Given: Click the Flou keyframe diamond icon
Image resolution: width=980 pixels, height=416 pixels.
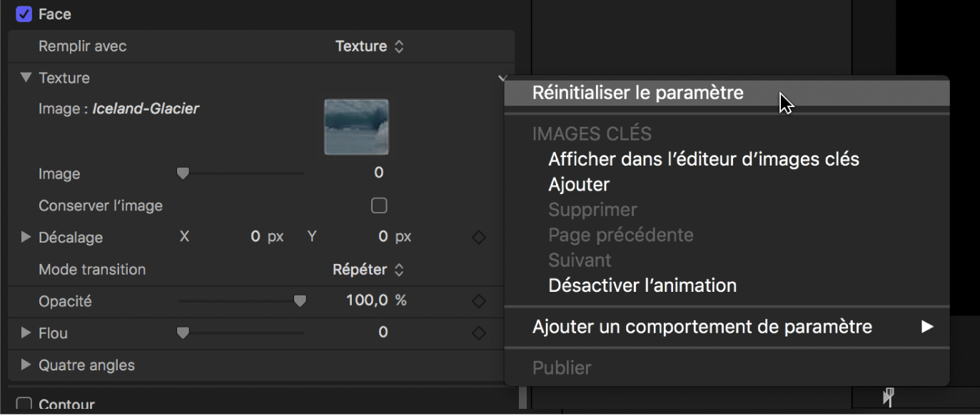Looking at the screenshot, I should 478,333.
